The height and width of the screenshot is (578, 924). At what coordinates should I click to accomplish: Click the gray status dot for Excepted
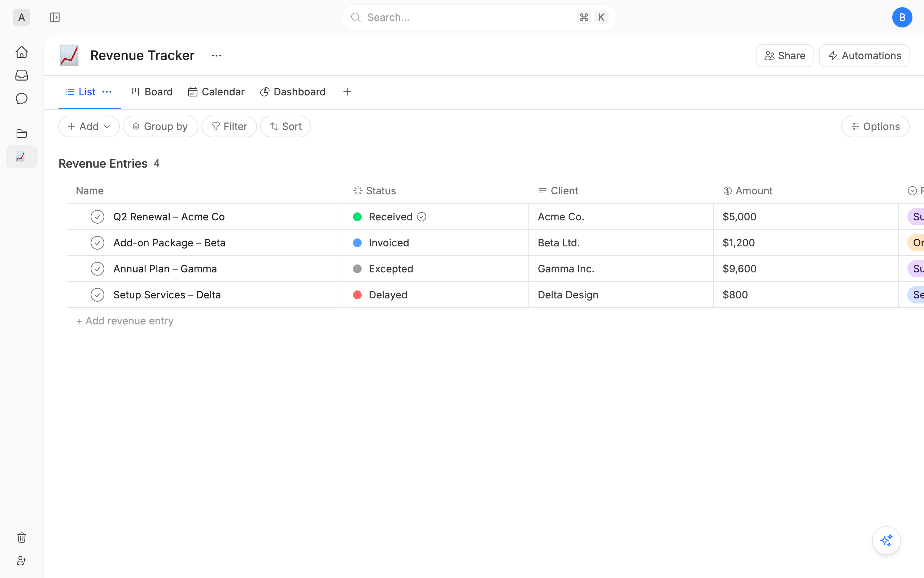tap(357, 269)
